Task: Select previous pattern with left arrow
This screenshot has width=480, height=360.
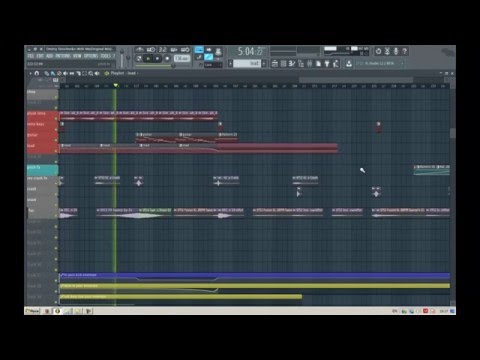Action: click(230, 63)
